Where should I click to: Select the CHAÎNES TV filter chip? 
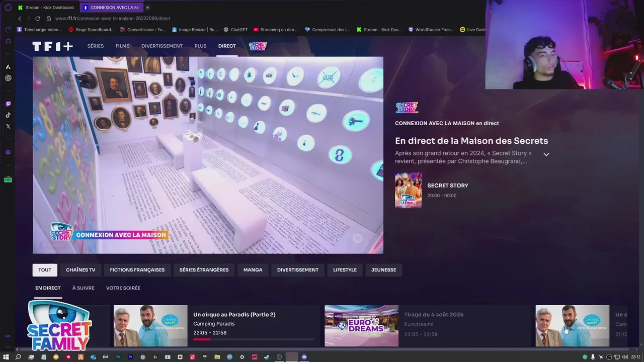80,270
